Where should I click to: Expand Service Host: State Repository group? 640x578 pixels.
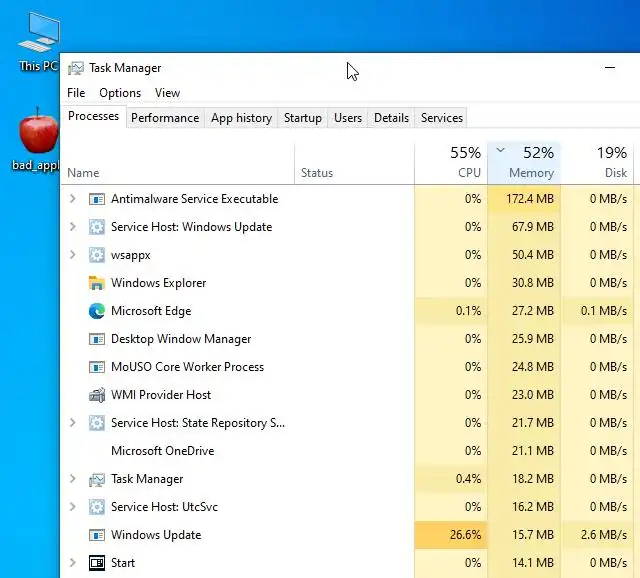click(73, 422)
